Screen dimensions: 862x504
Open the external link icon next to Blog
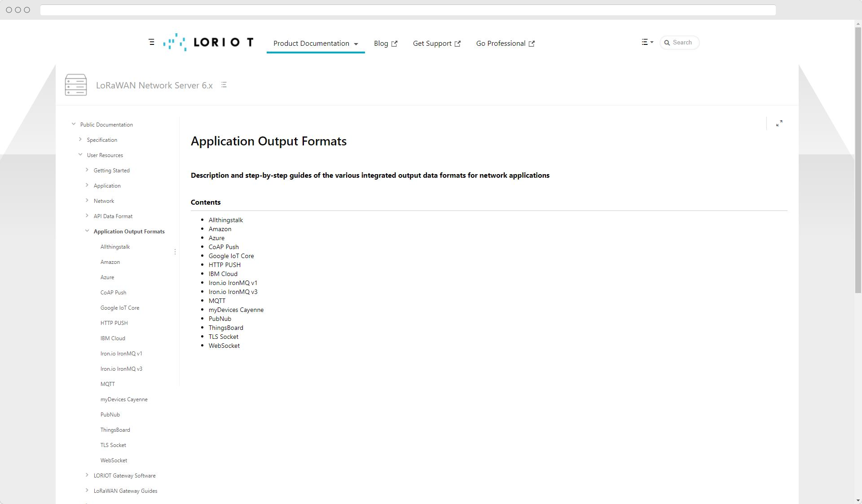point(394,44)
